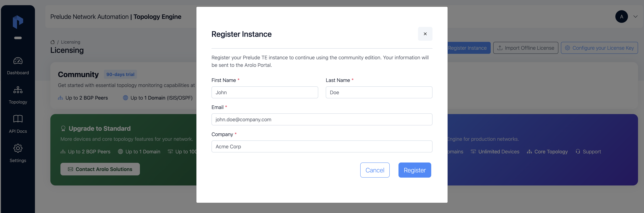Click envelope icon on Contact Arolo Solutions
Viewport: 644px width, 213px height.
click(71, 169)
